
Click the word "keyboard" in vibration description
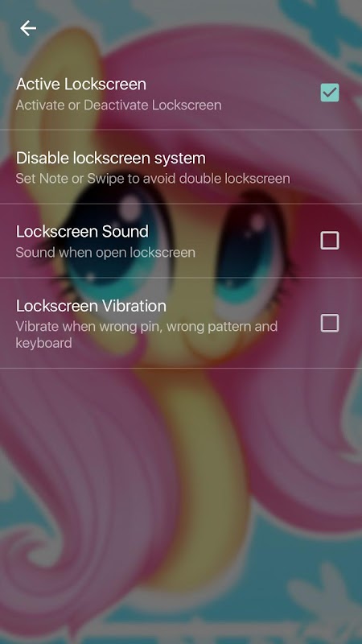coord(44,343)
